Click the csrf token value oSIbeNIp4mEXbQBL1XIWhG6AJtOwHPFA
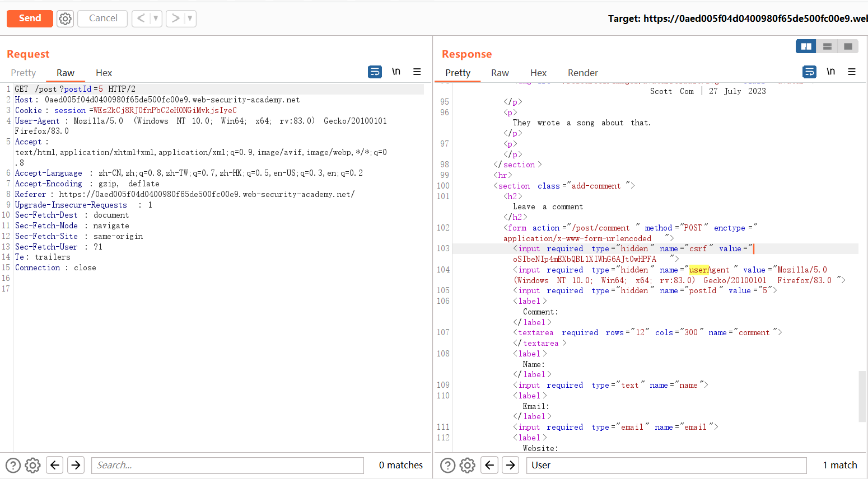This screenshot has width=868, height=479. 585,259
